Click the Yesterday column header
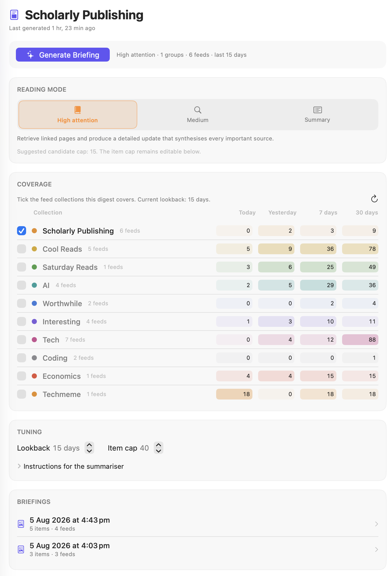The image size is (392, 576). pos(283,213)
